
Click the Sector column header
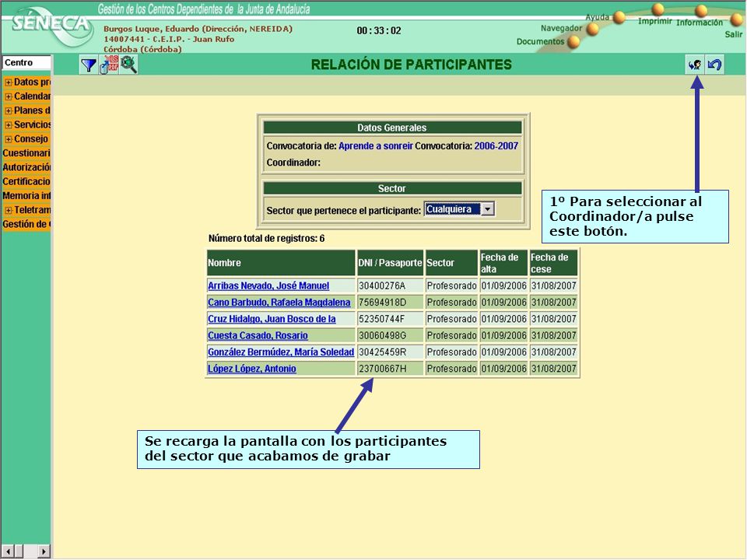click(x=451, y=263)
